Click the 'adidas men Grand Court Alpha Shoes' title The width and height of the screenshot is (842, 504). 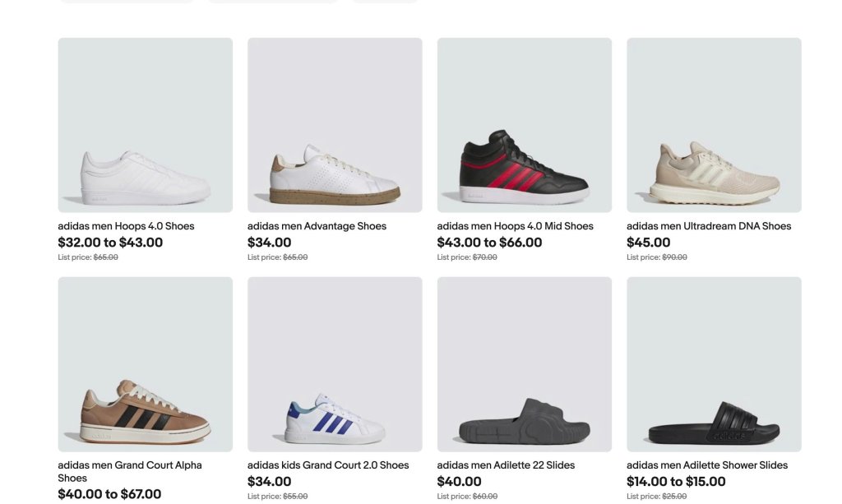point(129,465)
